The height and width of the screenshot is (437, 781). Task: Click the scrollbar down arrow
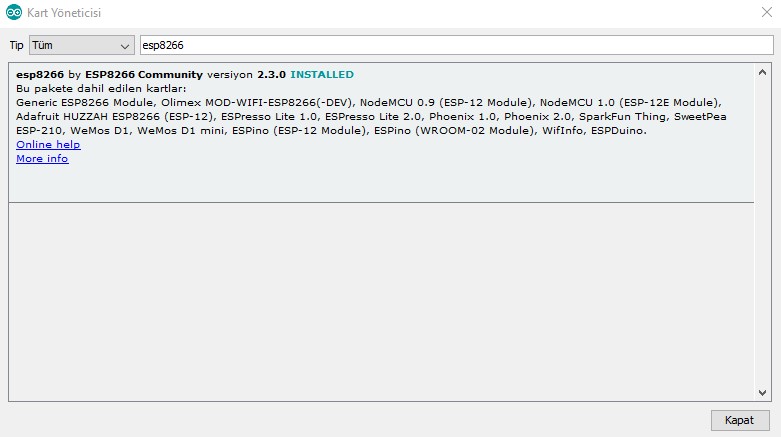tap(762, 393)
